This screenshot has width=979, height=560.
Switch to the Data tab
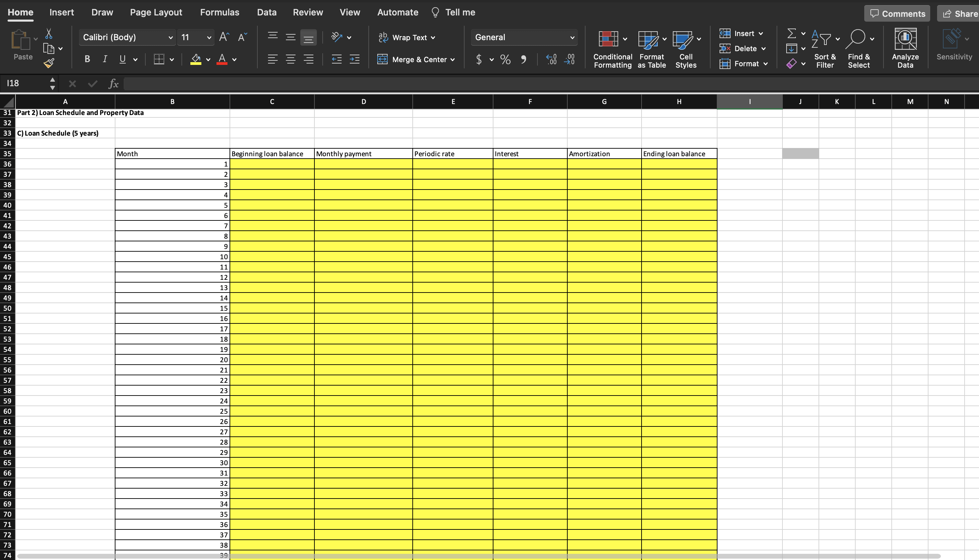[x=267, y=12]
